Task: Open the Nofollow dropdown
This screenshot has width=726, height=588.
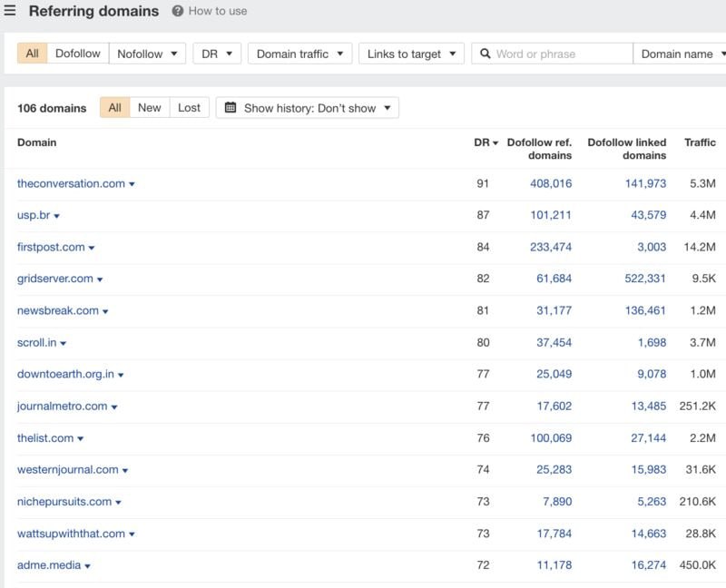Action: (x=147, y=54)
